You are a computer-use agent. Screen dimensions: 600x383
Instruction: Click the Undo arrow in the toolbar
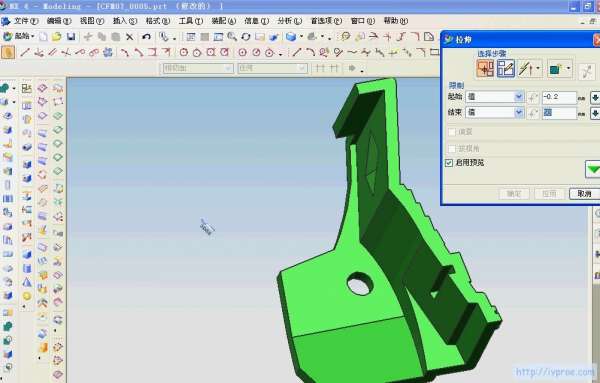tap(146, 37)
